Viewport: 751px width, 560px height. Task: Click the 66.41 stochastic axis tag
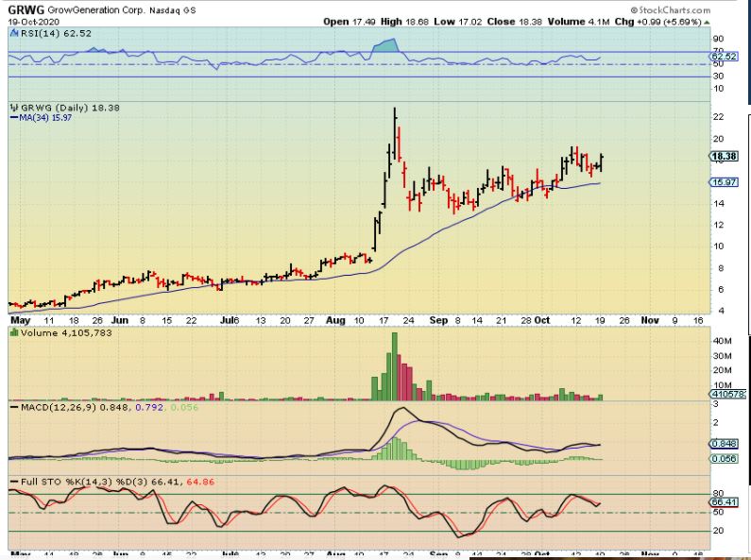coord(725,502)
